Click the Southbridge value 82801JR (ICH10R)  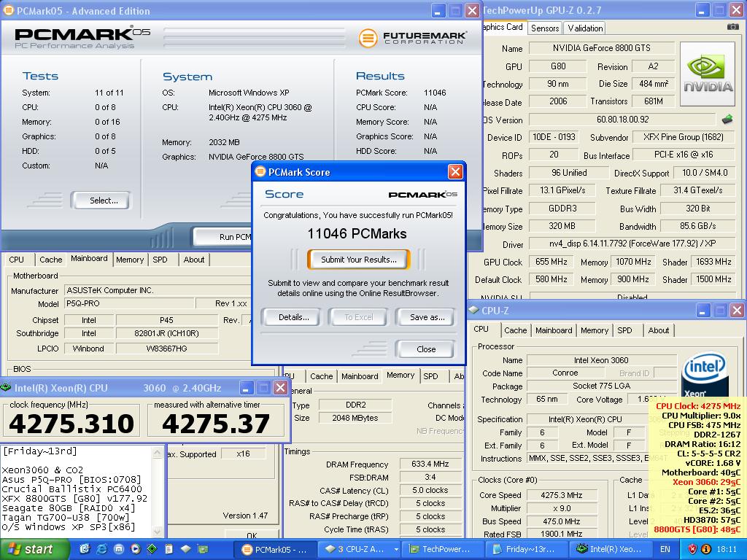[x=166, y=333]
